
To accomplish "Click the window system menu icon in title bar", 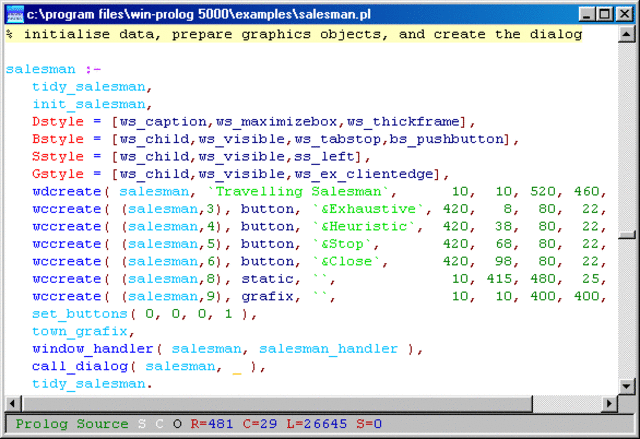I will (x=16, y=14).
